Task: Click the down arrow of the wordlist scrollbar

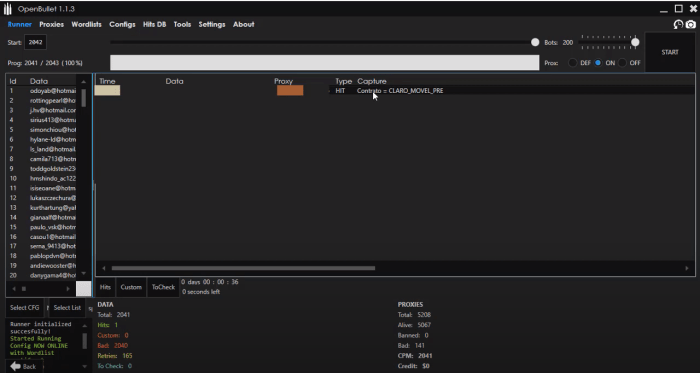Action: pyautogui.click(x=83, y=273)
